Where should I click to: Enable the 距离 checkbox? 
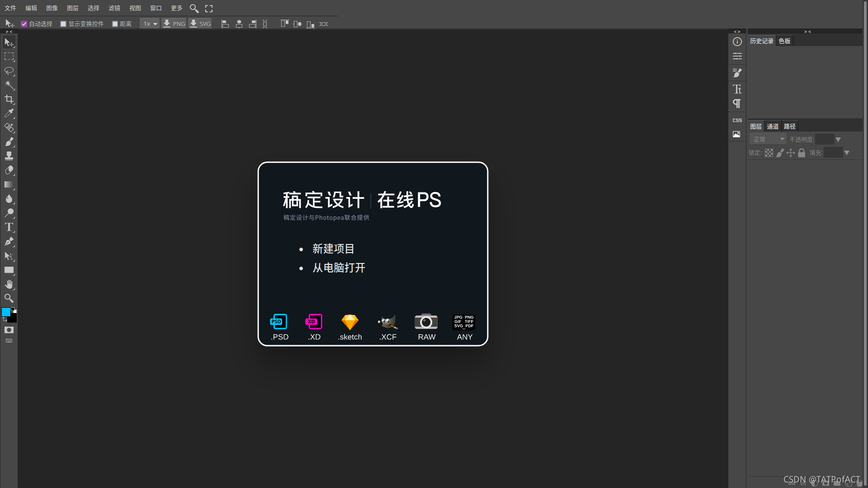tap(115, 24)
